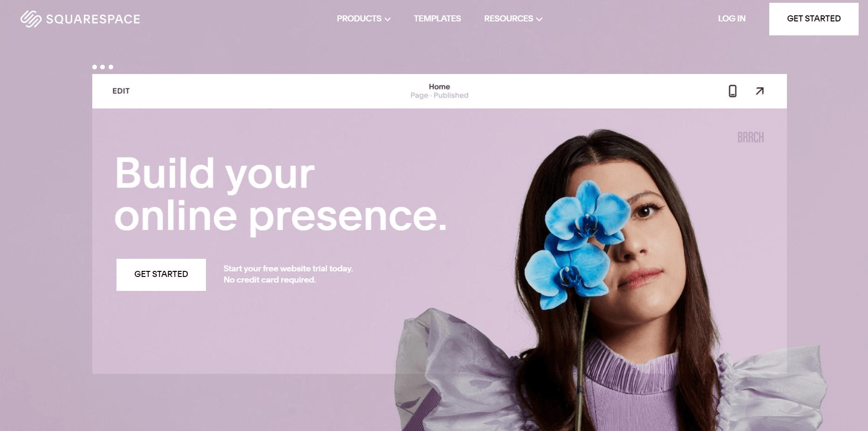Click the expand arrow icon in editor bar
Image resolution: width=868 pixels, height=431 pixels.
coord(759,91)
